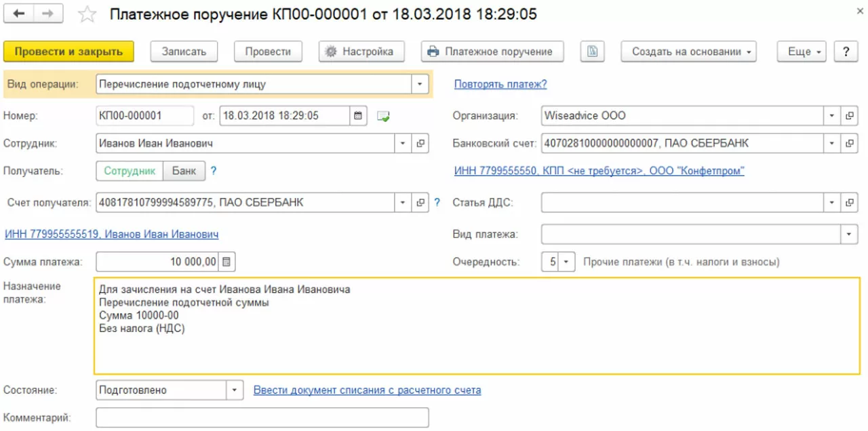The image size is (868, 431).
Task: Switch Получатель toggle to Банк
Action: 184,171
